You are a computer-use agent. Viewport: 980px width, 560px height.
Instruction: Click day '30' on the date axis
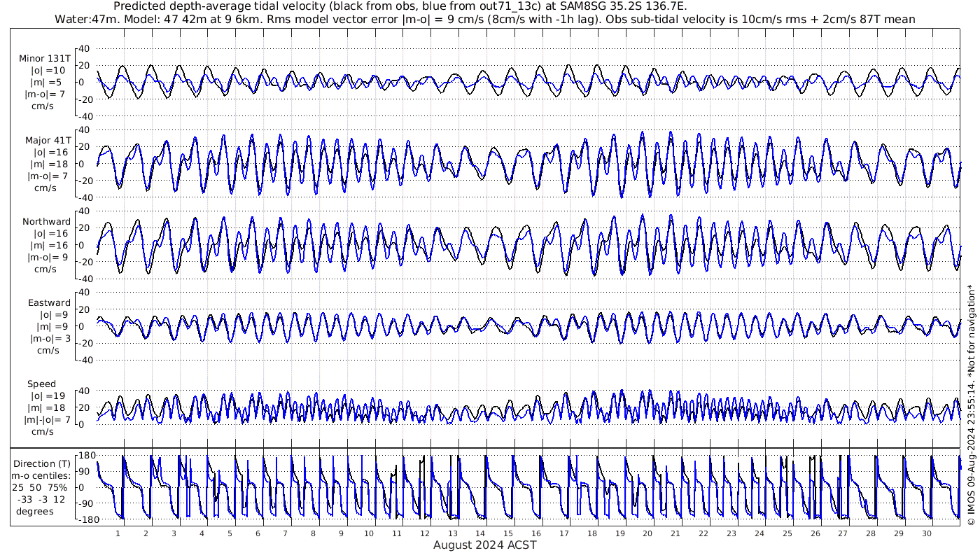point(927,533)
